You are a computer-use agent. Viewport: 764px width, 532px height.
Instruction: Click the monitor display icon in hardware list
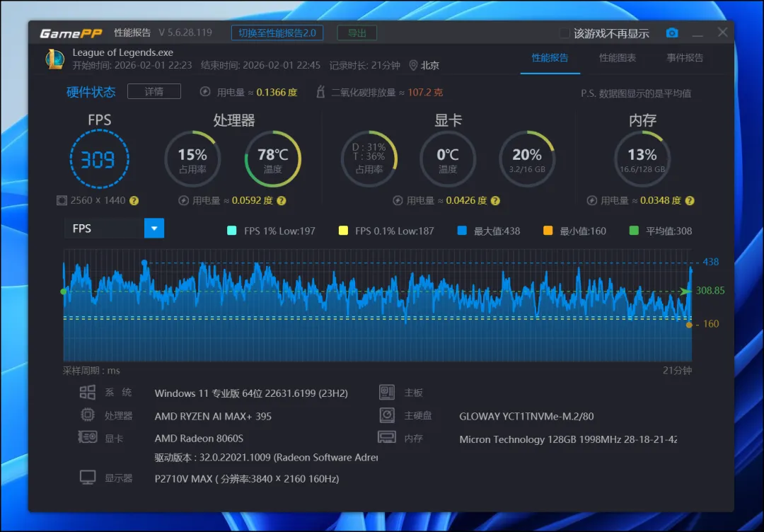tap(88, 478)
